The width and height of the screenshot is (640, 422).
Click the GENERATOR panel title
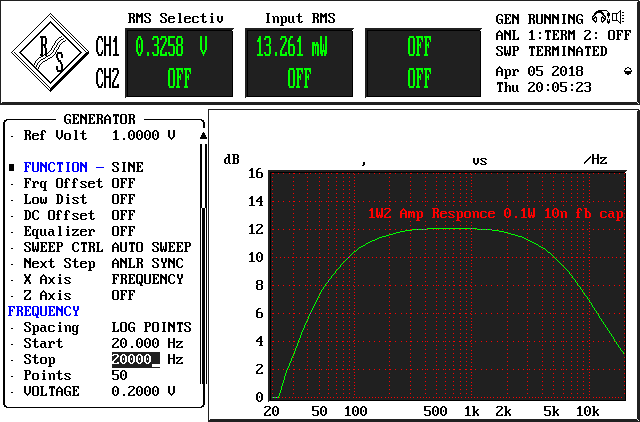pos(99,119)
